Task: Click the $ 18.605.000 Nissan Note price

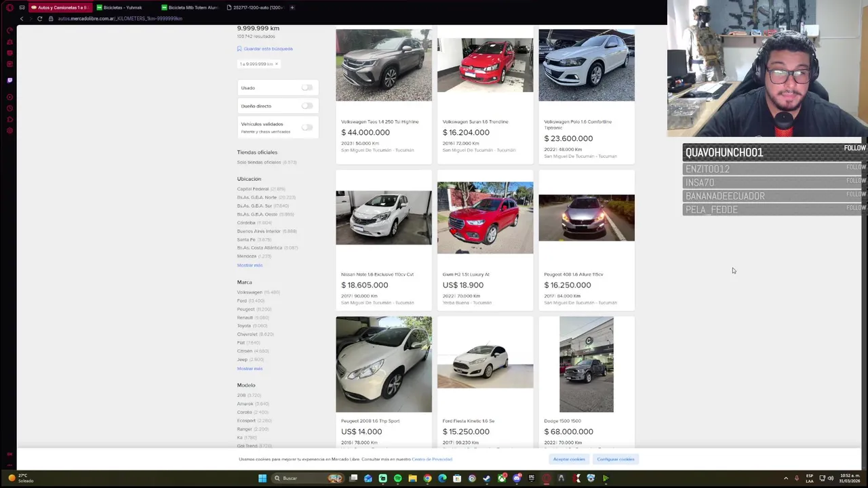Action: coord(365,285)
